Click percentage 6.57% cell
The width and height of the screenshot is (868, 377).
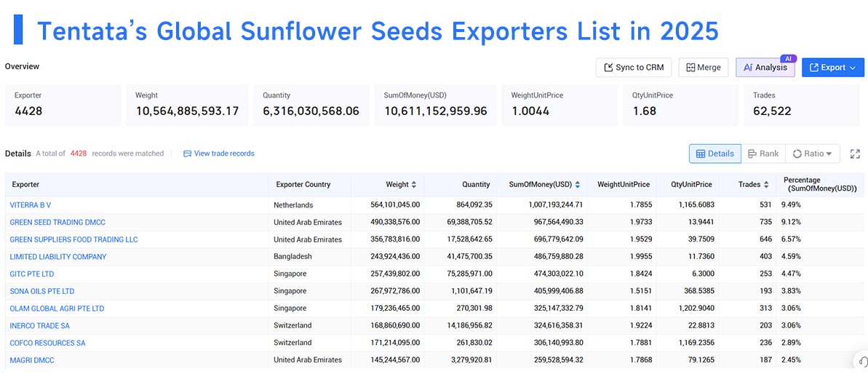pyautogui.click(x=790, y=239)
